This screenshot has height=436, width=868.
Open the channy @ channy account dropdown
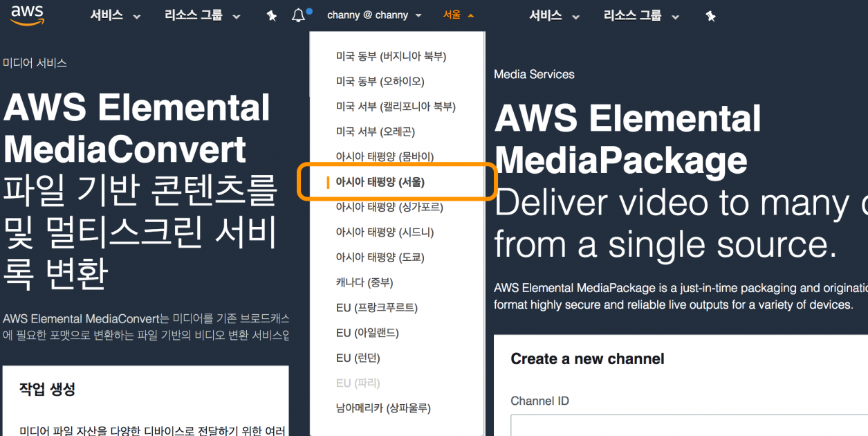(x=369, y=15)
